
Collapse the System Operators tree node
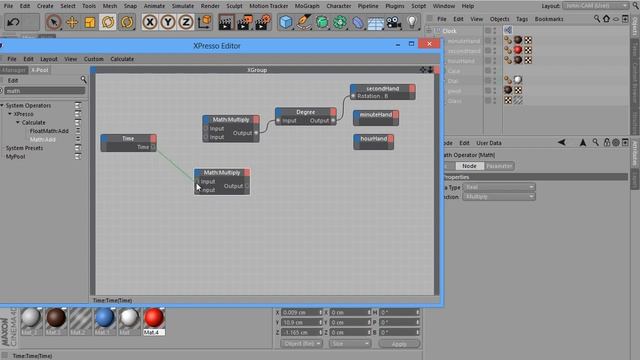click(x=2, y=105)
